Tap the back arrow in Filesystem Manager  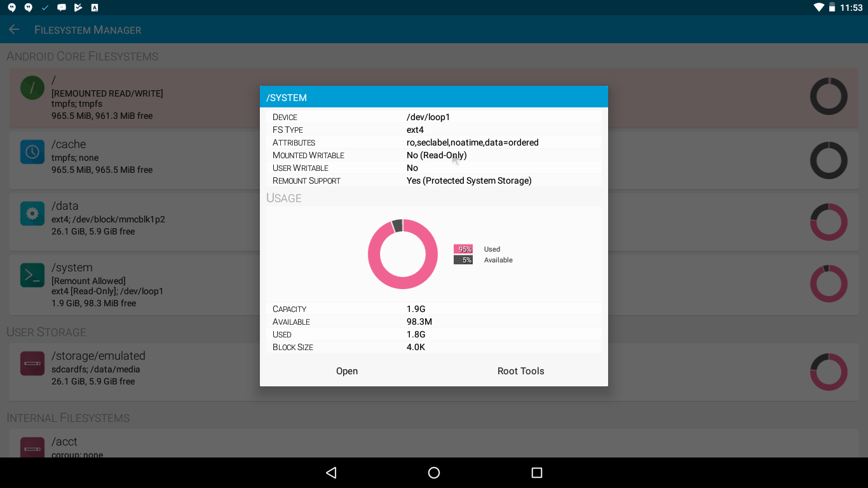[14, 29]
